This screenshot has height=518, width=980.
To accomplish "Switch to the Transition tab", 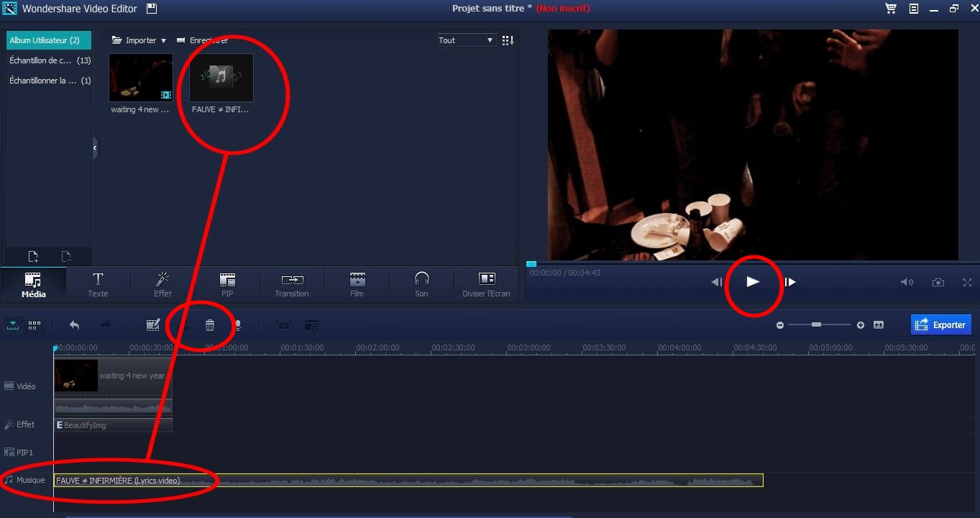I will pos(292,284).
